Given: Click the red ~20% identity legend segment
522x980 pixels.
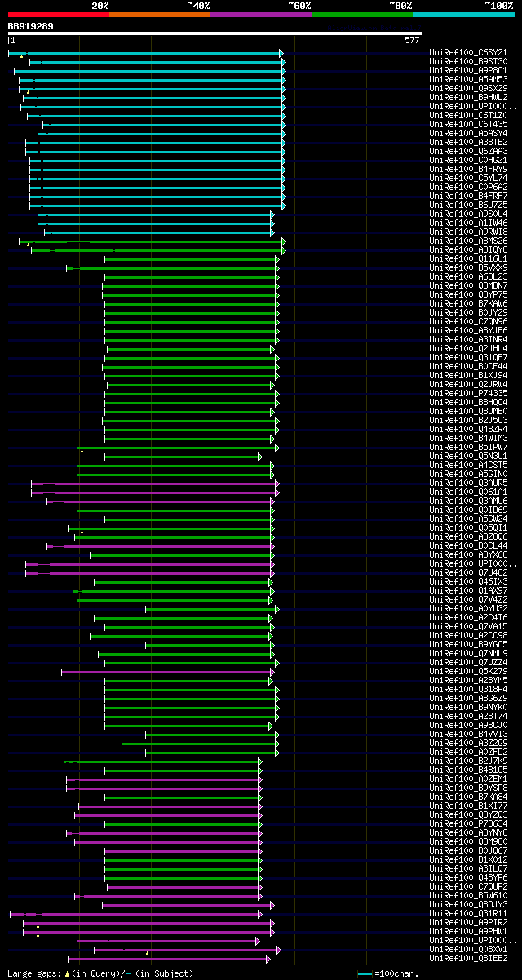Looking at the screenshot, I should (x=59, y=14).
